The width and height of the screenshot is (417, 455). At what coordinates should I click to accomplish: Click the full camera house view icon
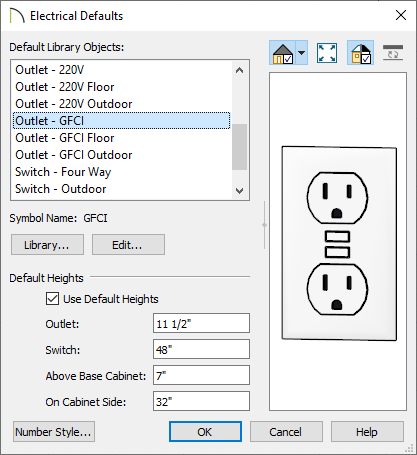[x=282, y=53]
